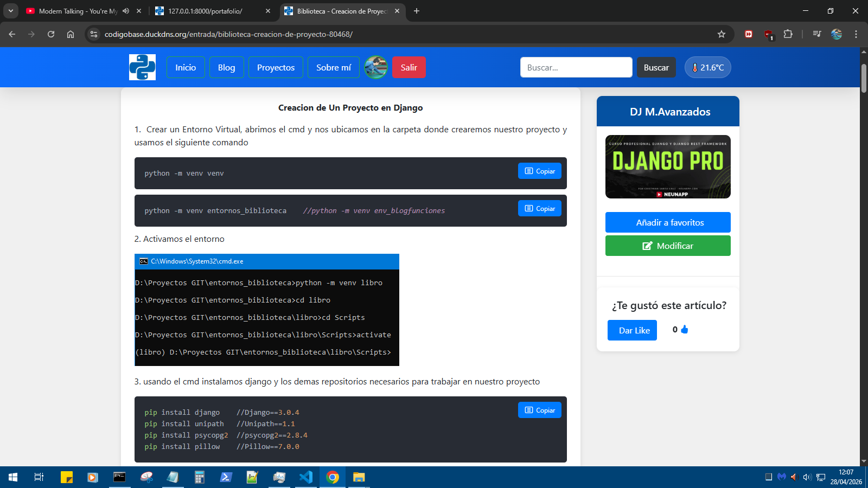Go back to the previous page

coord(12,34)
